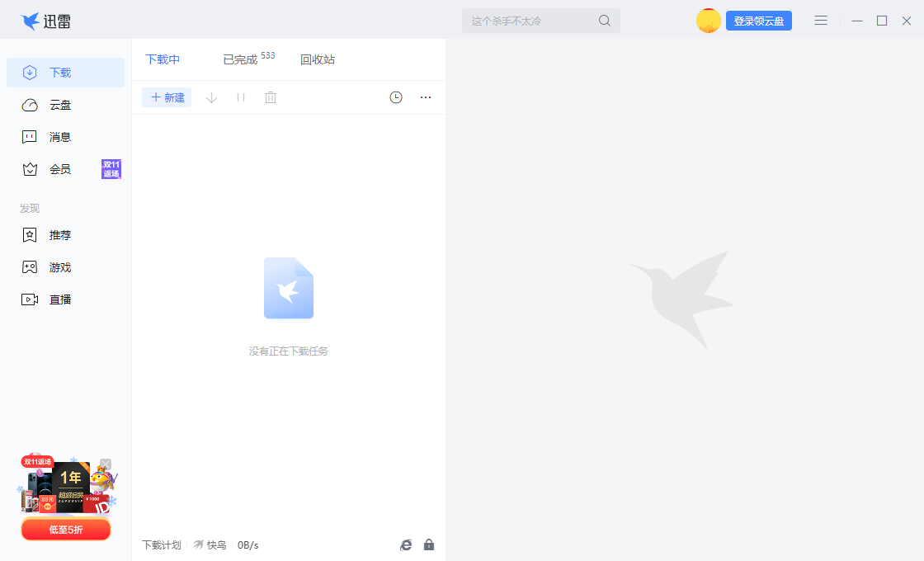
Task: Open 云盘 in the sidebar
Action: (x=60, y=105)
